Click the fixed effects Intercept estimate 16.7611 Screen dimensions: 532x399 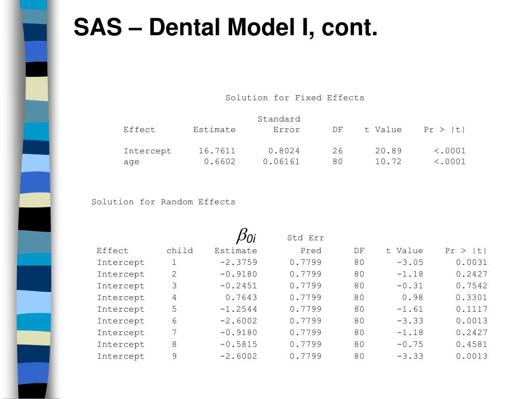coord(217,151)
